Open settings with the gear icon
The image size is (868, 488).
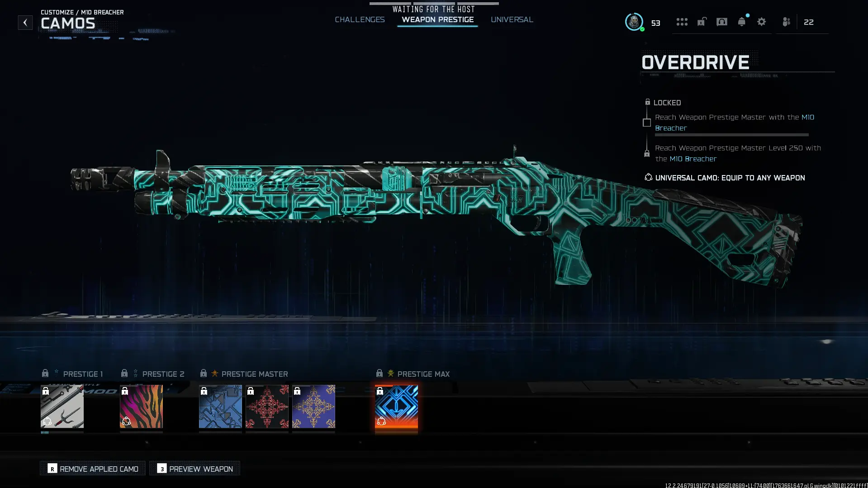761,22
